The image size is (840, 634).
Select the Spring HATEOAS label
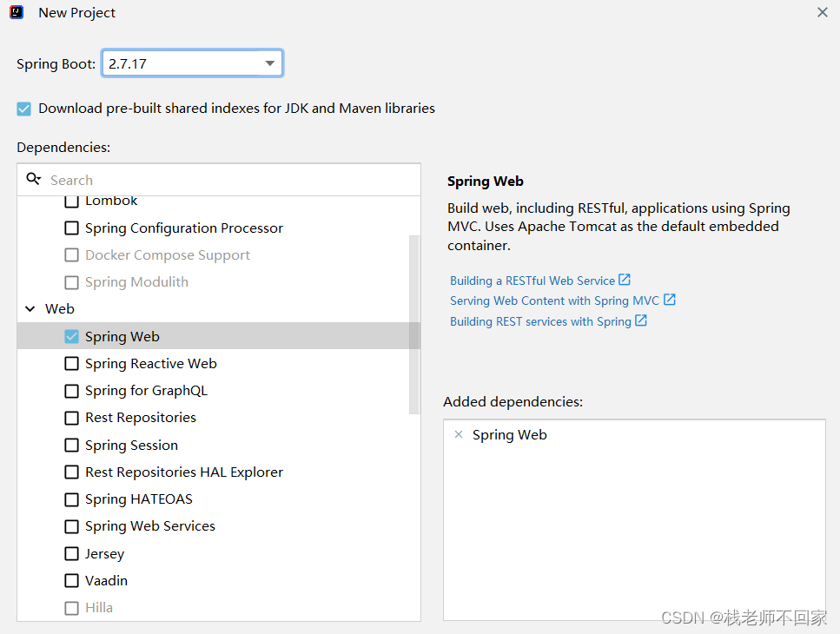(x=139, y=499)
